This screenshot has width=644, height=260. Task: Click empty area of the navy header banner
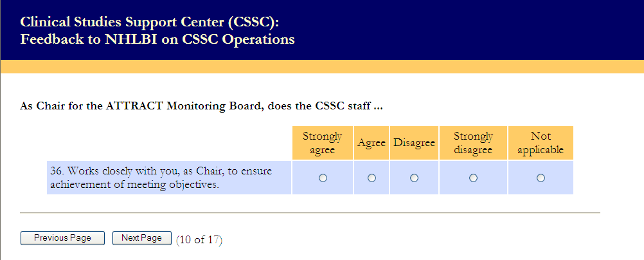point(482,29)
